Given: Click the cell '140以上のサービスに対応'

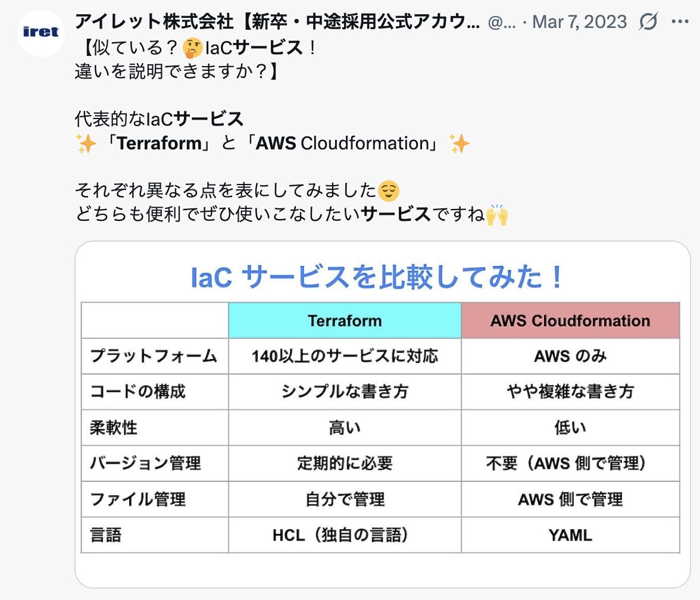Looking at the screenshot, I should click(x=345, y=356).
